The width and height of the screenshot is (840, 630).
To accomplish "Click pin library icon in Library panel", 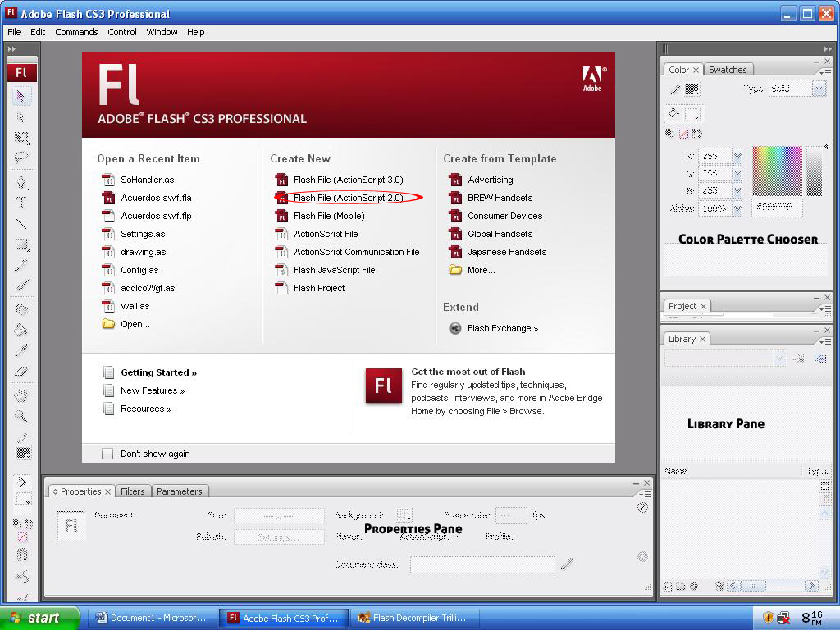I will click(x=798, y=358).
